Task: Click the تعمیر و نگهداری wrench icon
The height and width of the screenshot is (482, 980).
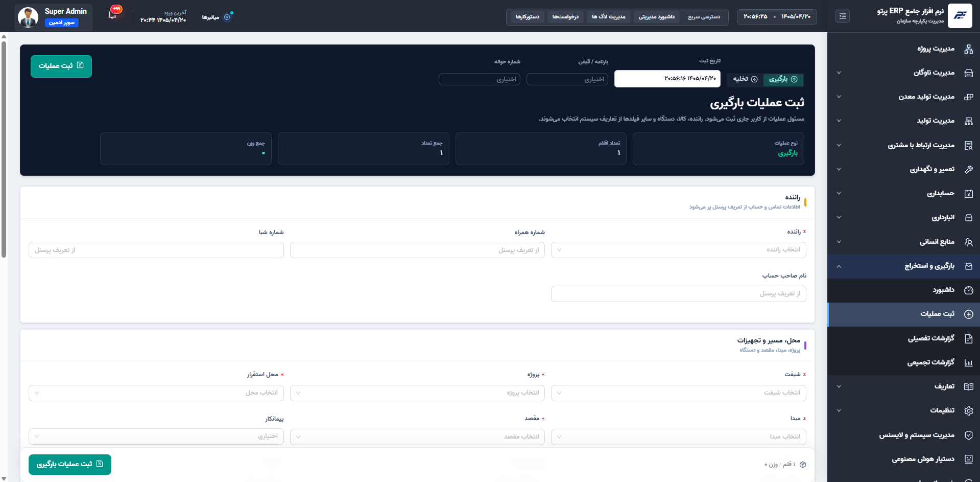Action: 968,169
